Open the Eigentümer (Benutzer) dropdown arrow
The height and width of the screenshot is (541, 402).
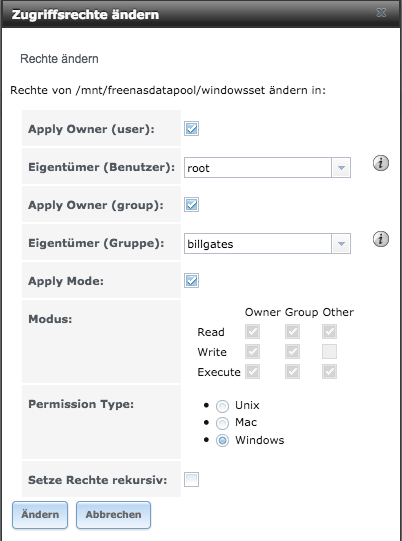coord(341,168)
